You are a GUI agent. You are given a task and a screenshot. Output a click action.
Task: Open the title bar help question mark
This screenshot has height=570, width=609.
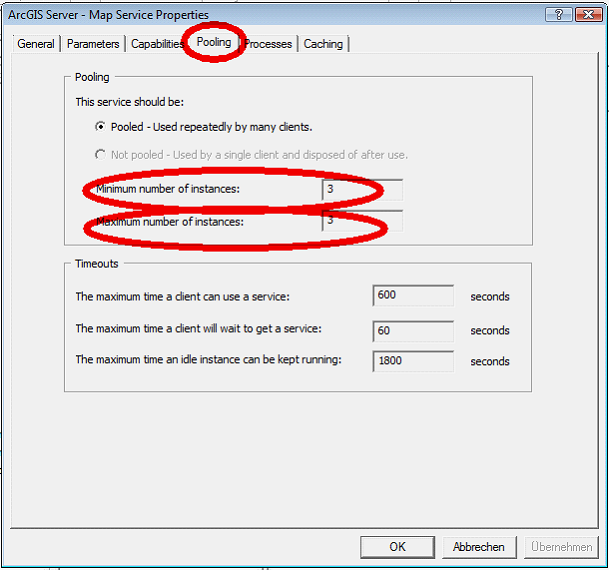click(x=559, y=15)
